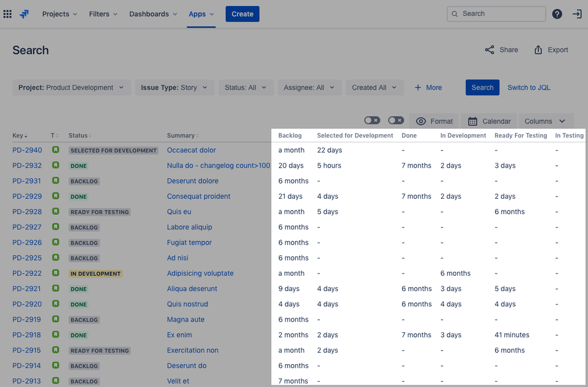588x387 pixels.
Task: Click the story type icon for PD-2921
Action: click(55, 288)
